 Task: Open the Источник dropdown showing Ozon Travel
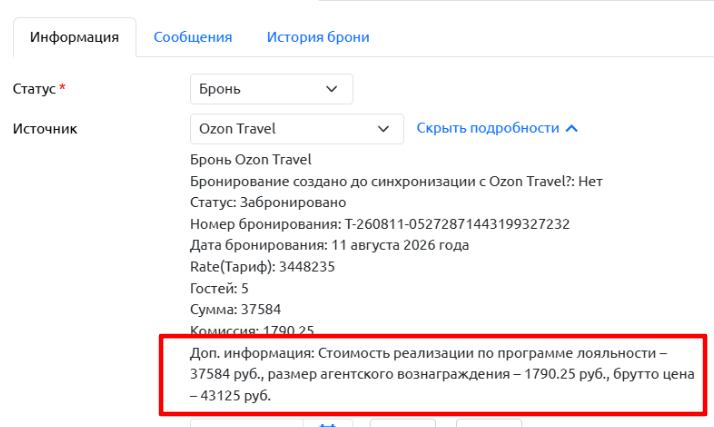pos(297,129)
